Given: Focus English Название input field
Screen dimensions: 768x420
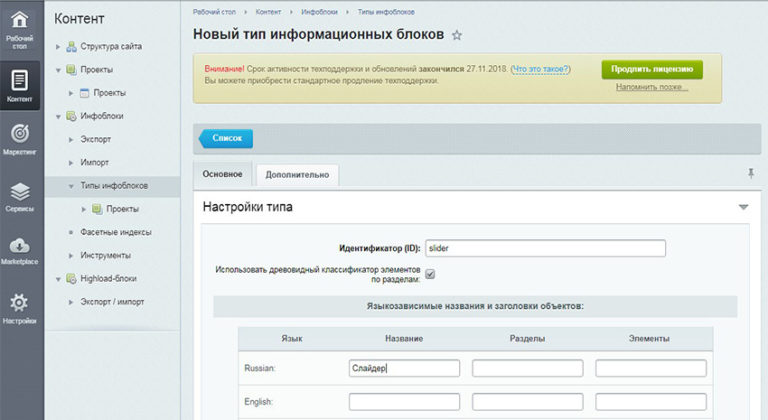Looking at the screenshot, I should (404, 402).
